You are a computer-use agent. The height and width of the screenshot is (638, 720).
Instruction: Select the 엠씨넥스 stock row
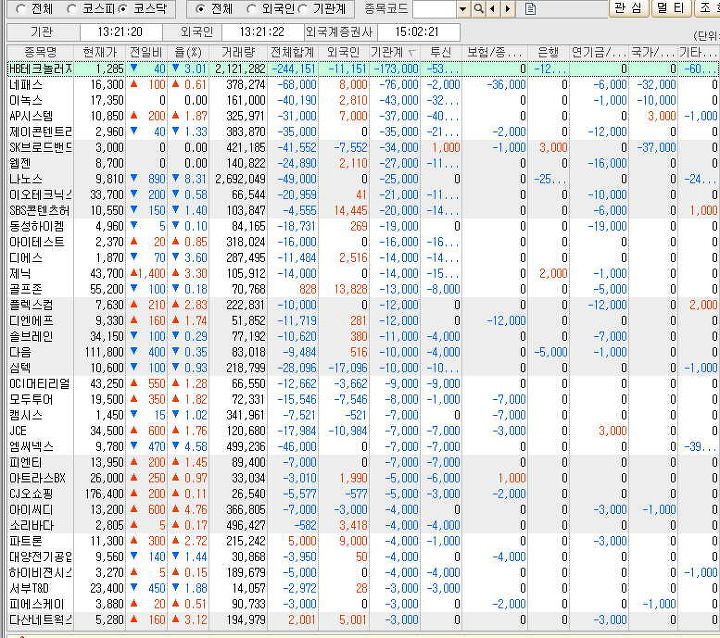(x=363, y=447)
